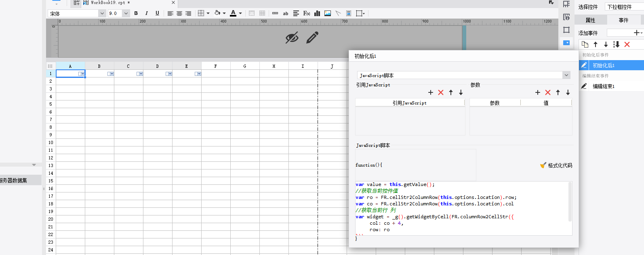
Task: Click the 参数 column header
Action: pos(495,103)
